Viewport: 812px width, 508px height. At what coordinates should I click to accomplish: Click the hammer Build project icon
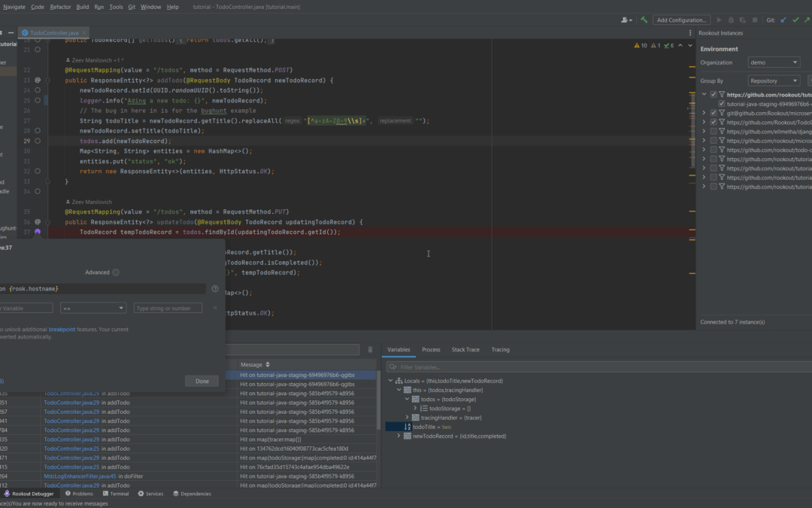tap(644, 20)
